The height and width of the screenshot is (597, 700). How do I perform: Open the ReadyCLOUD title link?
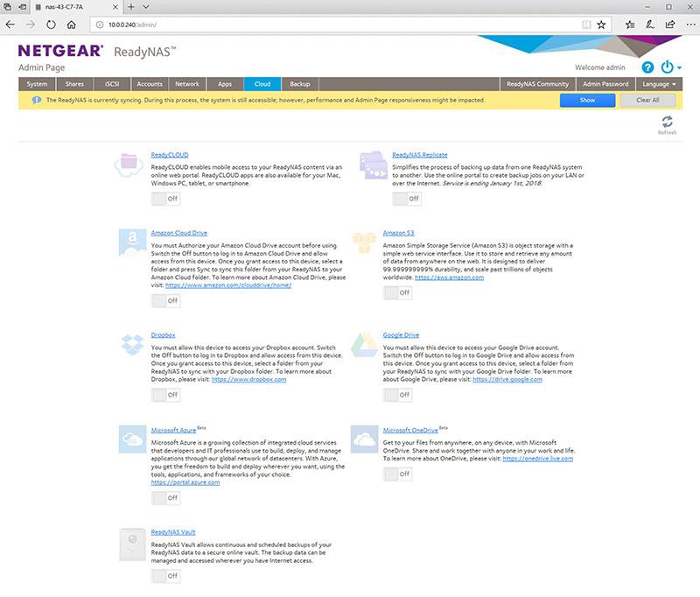click(x=170, y=155)
